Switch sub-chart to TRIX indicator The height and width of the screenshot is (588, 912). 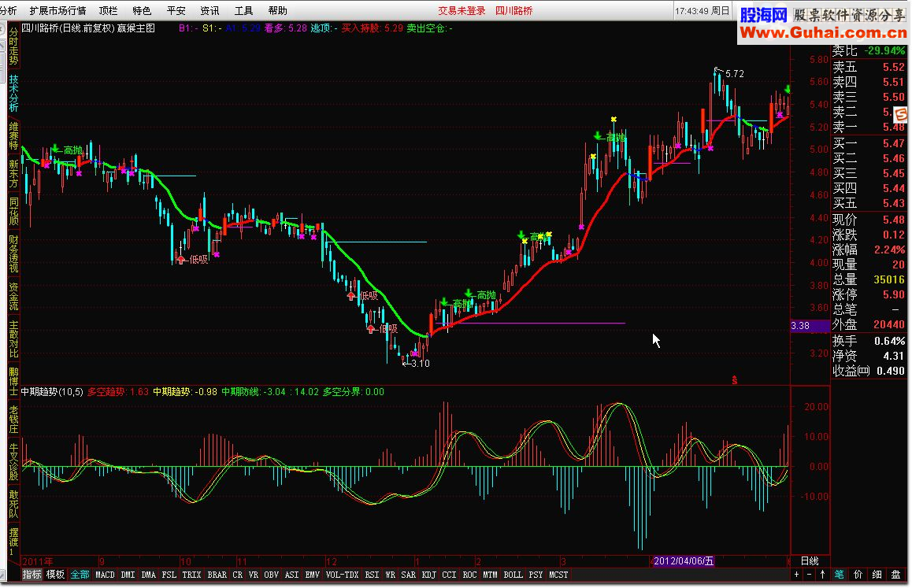(191, 575)
